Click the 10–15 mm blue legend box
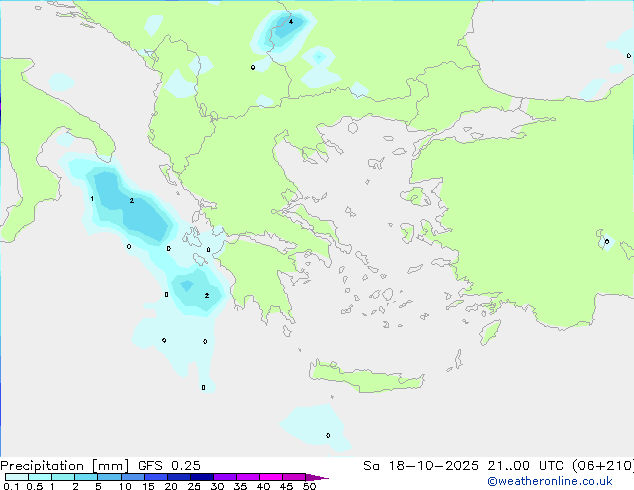 [132, 477]
